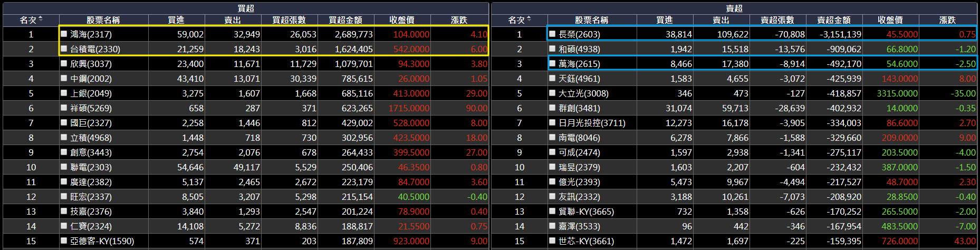Click 收盤價 header in 買超 table

(402, 20)
